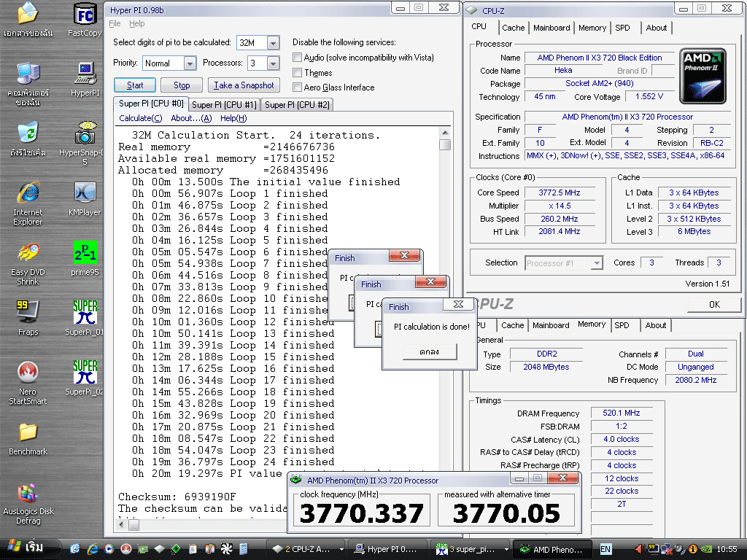The height and width of the screenshot is (560, 747).
Task: Click the Windows Start button
Action: pyautogui.click(x=29, y=548)
